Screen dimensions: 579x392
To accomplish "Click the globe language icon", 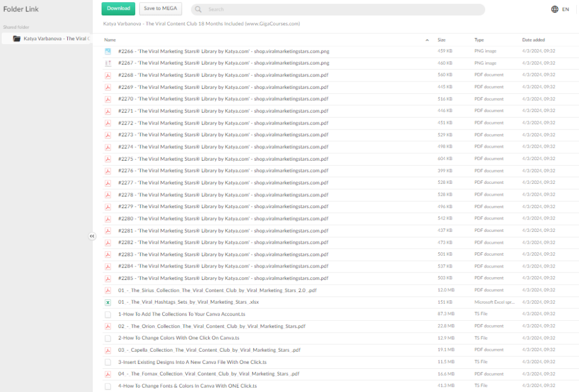I will [x=555, y=10].
